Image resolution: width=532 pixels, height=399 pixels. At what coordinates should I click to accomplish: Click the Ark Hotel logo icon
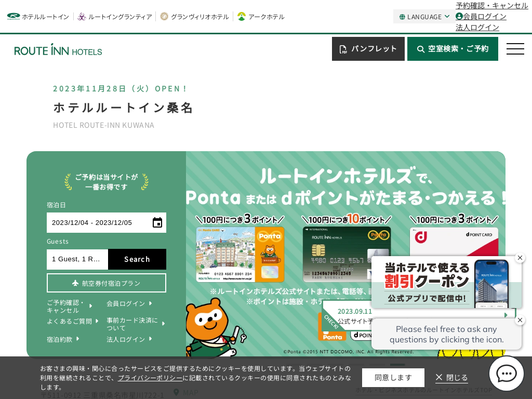coord(242,16)
